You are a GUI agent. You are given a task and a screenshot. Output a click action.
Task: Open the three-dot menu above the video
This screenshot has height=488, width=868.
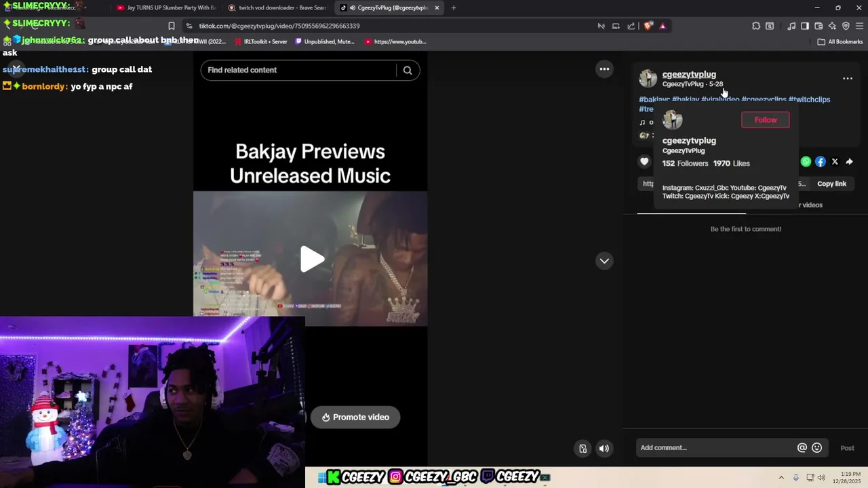[x=604, y=69]
